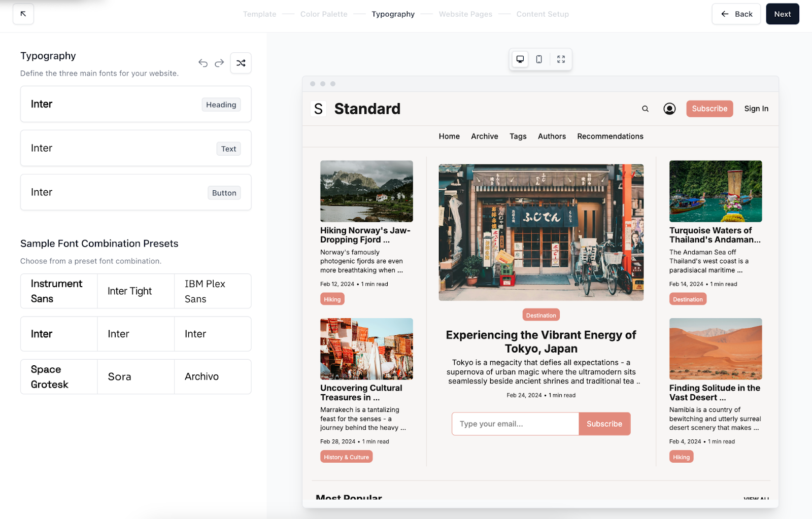
Task: Redo the typography change
Action: pyautogui.click(x=219, y=63)
